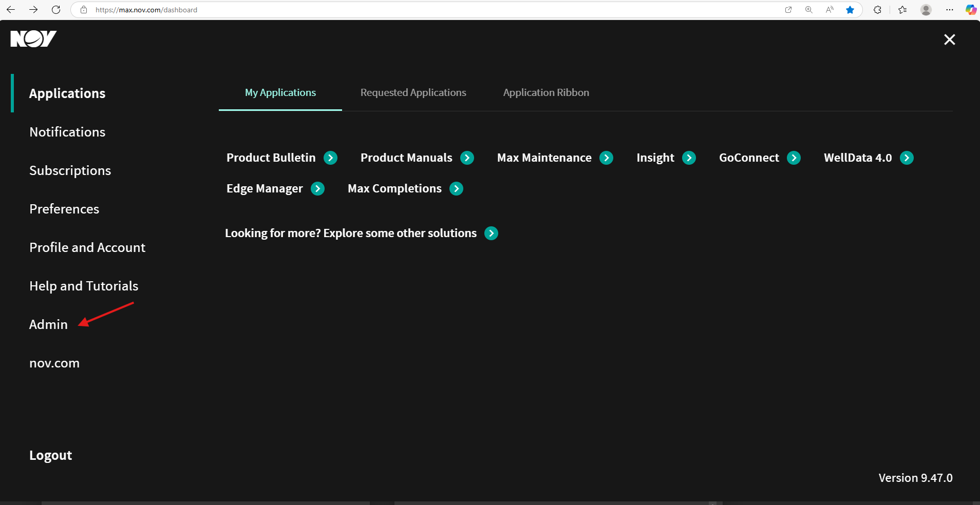Open the Favorites list icon
The height and width of the screenshot is (505, 980).
902,10
